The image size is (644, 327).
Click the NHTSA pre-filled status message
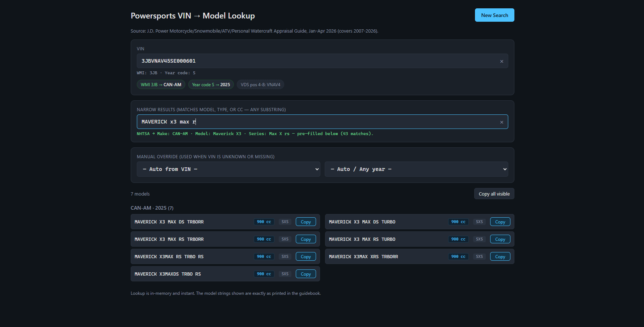coord(255,134)
